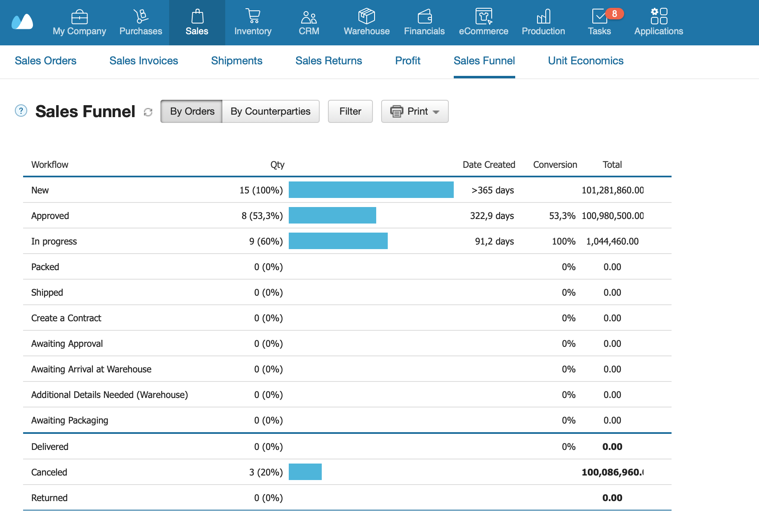Select the Delivered workflow row label
The image size is (759, 532).
(50, 447)
